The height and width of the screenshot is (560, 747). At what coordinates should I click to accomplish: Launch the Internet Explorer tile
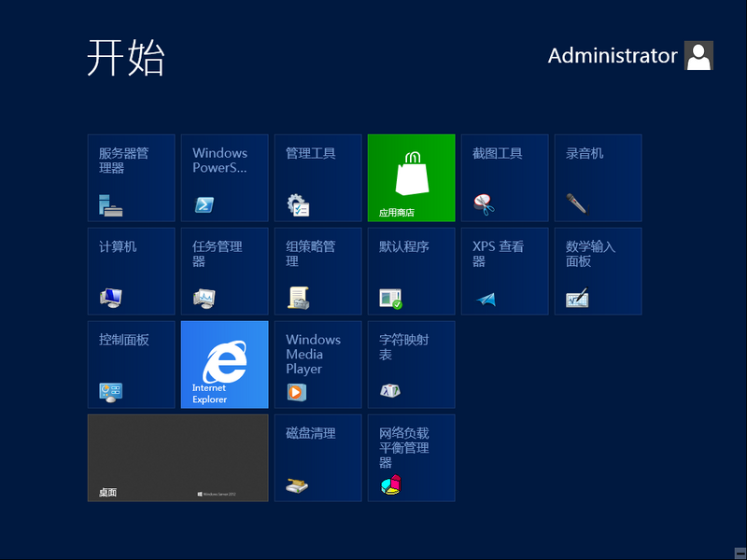click(x=224, y=364)
